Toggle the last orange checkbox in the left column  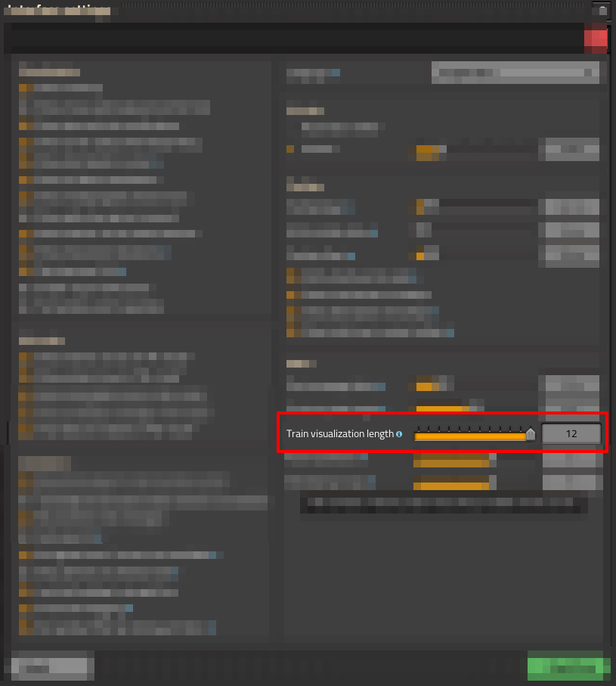26,627
